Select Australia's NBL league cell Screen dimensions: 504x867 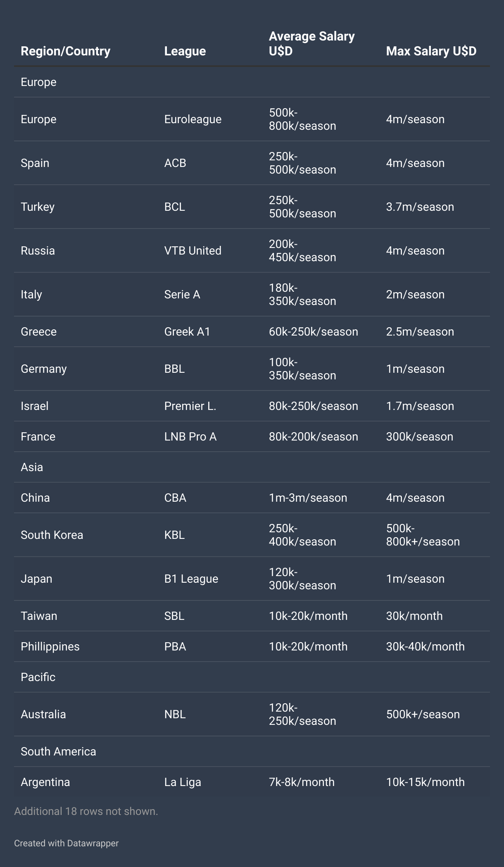point(175,715)
